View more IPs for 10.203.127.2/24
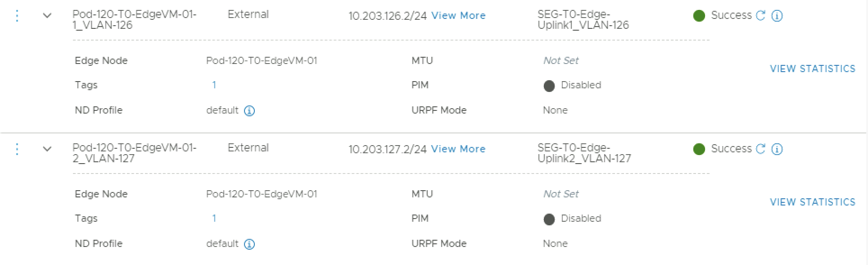Image resolution: width=868 pixels, height=265 pixels. pyautogui.click(x=458, y=149)
